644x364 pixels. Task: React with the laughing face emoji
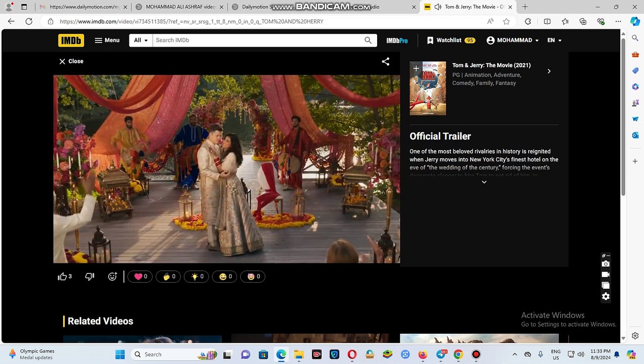pos(225,277)
